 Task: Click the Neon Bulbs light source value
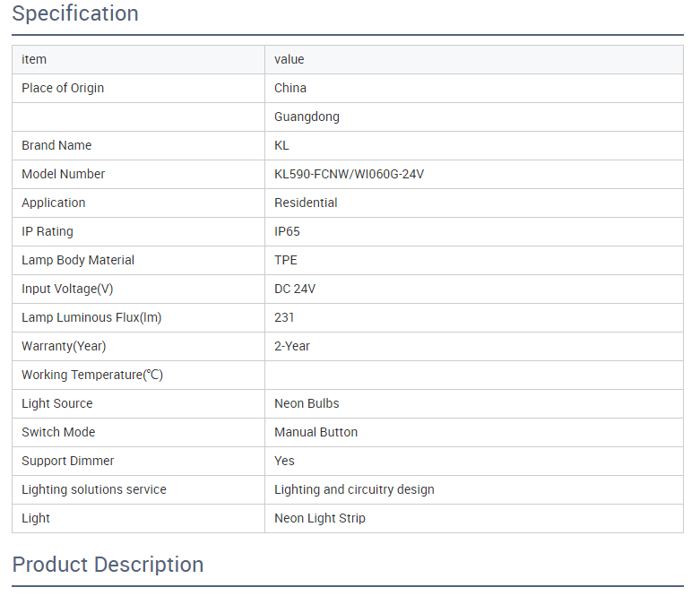[x=307, y=403]
